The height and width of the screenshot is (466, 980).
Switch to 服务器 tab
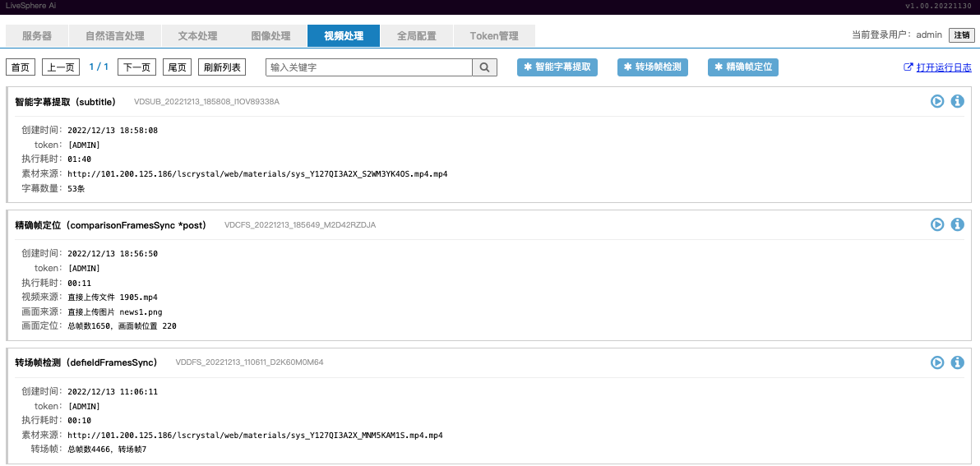(x=36, y=36)
